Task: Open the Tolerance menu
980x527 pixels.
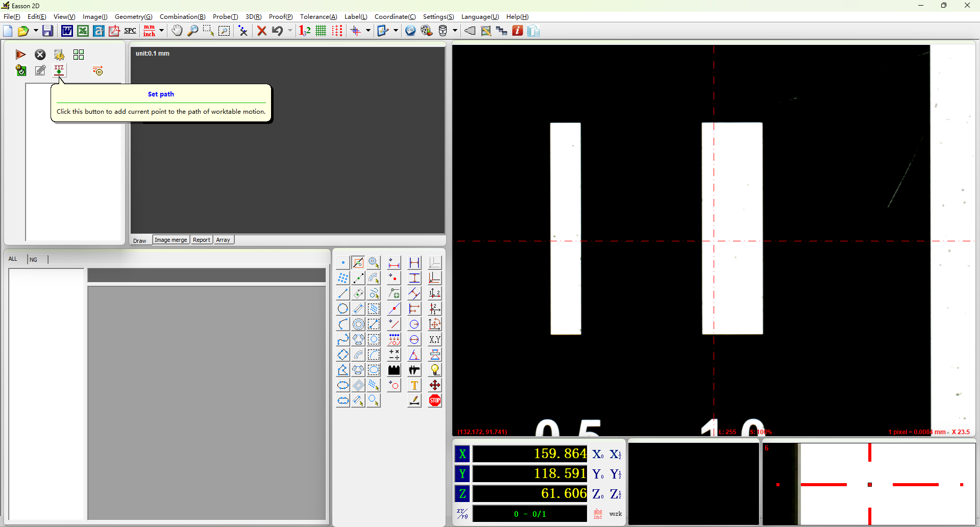Action: [318, 17]
